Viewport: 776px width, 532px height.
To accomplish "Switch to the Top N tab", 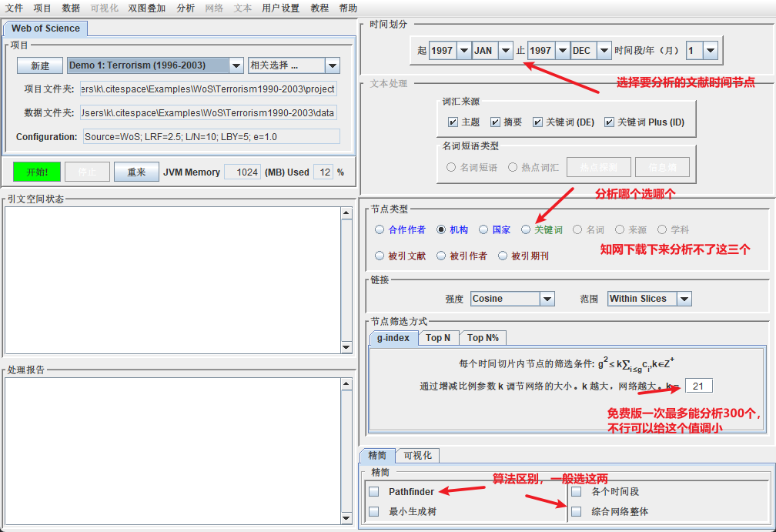I will point(437,337).
